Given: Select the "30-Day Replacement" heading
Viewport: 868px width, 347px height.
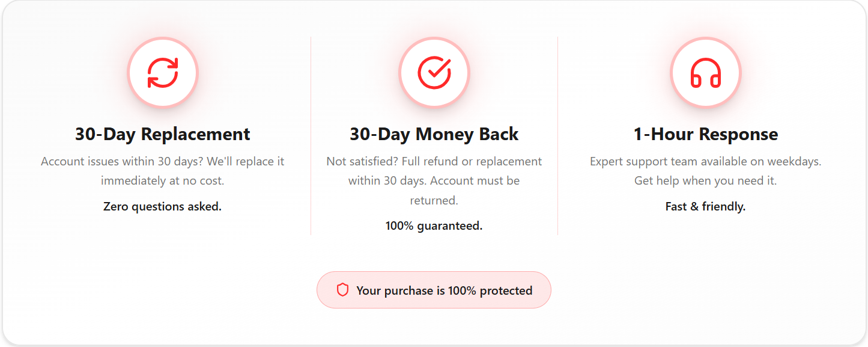Looking at the screenshot, I should coord(163,134).
